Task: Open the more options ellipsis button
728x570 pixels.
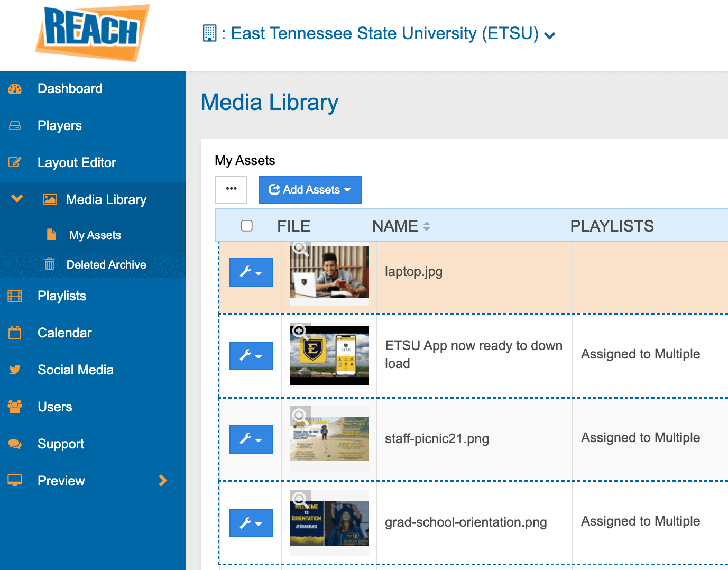Action: pyautogui.click(x=231, y=189)
